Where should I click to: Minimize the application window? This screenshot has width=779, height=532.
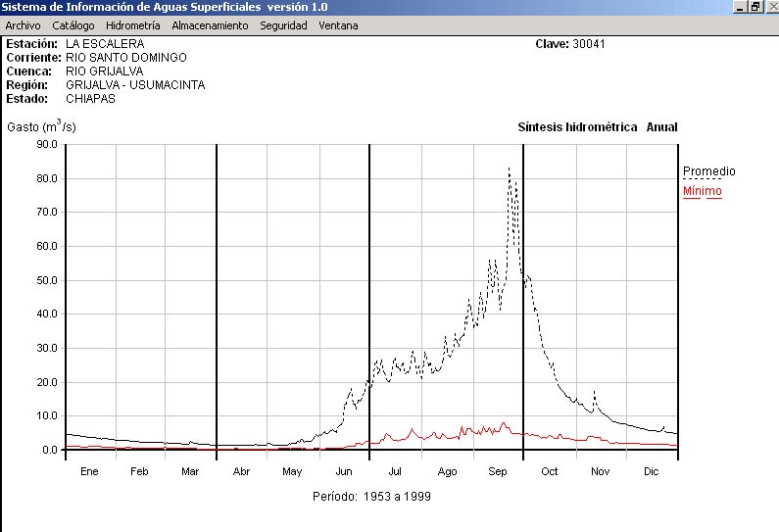(741, 7)
